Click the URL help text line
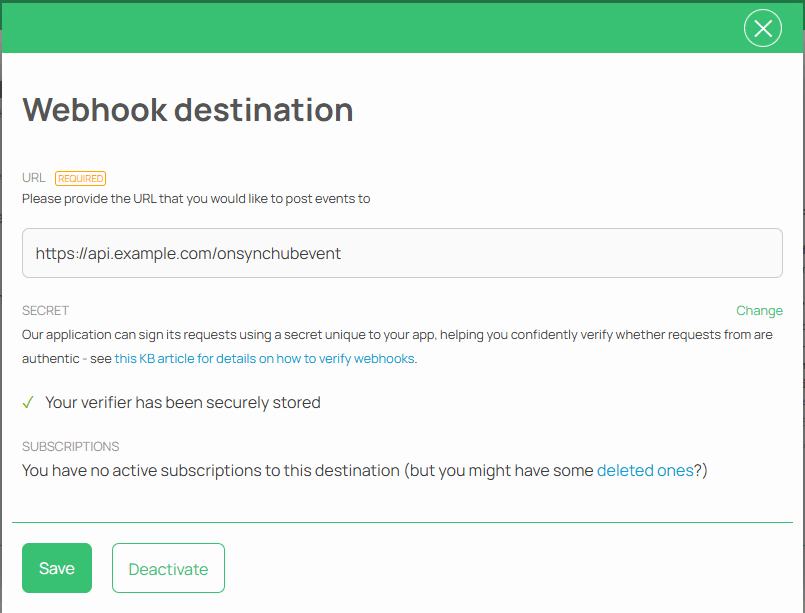The width and height of the screenshot is (805, 613). click(196, 198)
